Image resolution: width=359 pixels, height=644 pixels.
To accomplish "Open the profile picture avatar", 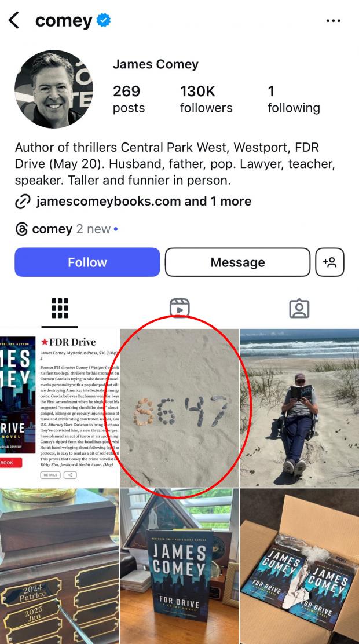I will point(53,89).
